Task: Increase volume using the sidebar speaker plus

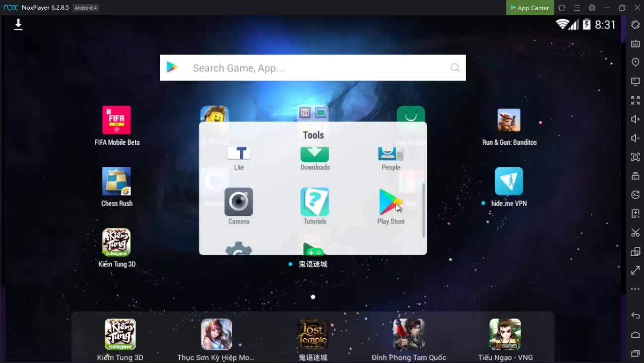Action: (x=635, y=119)
